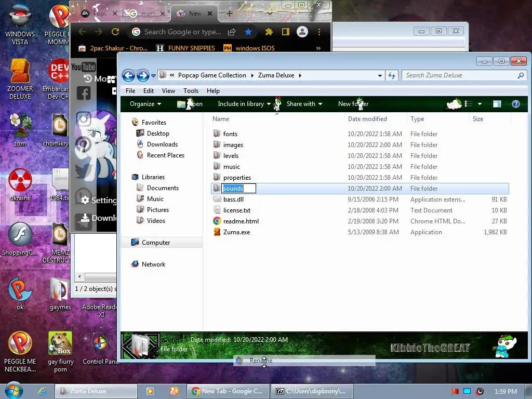Select Desktop under Favorites
The image size is (532, 399).
pos(158,134)
